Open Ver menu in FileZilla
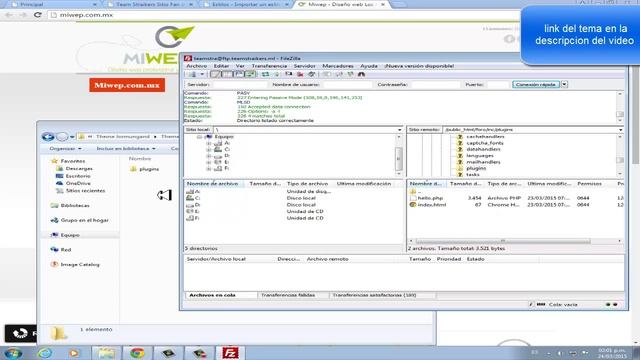This screenshot has width=640, height=360. point(240,66)
